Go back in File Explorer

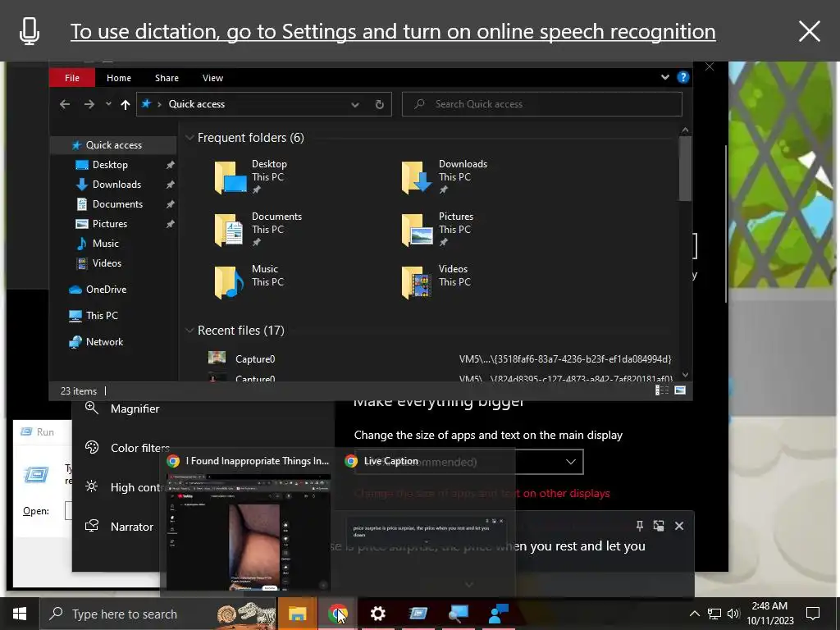pyautogui.click(x=65, y=104)
